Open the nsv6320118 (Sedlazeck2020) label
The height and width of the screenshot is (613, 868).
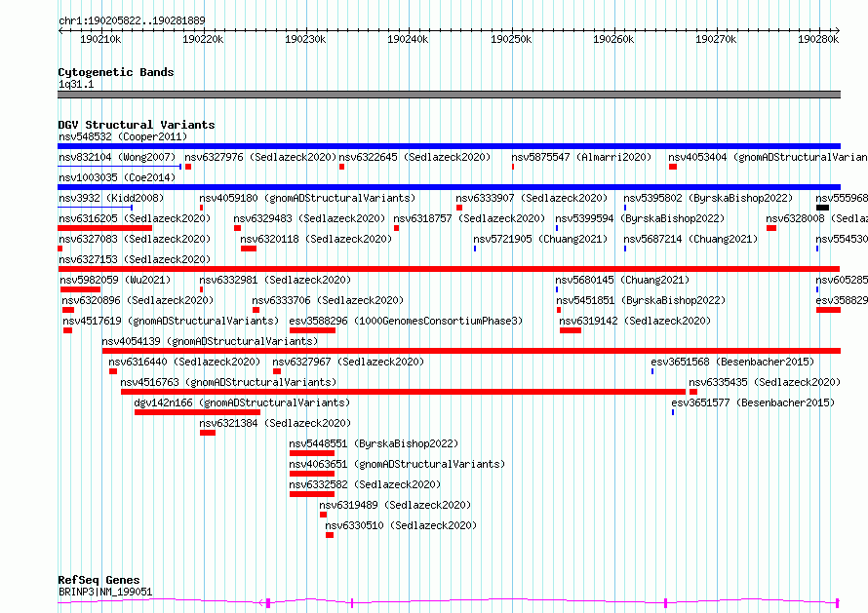316,239
